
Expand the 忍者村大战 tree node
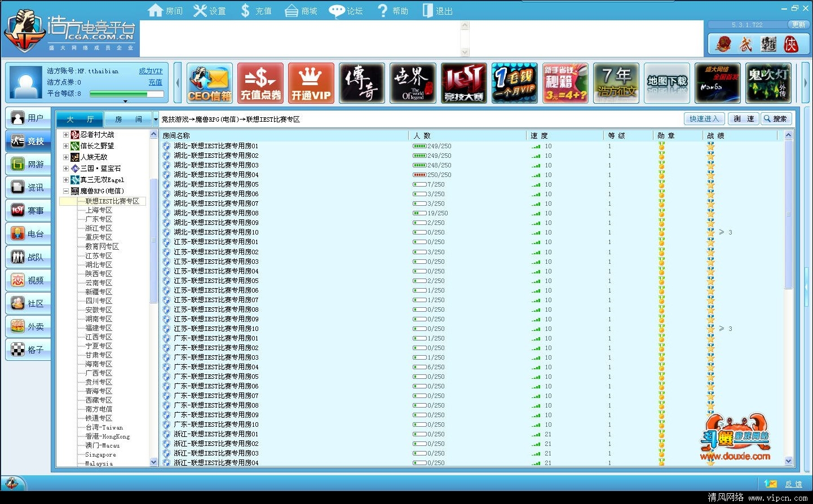[66, 135]
